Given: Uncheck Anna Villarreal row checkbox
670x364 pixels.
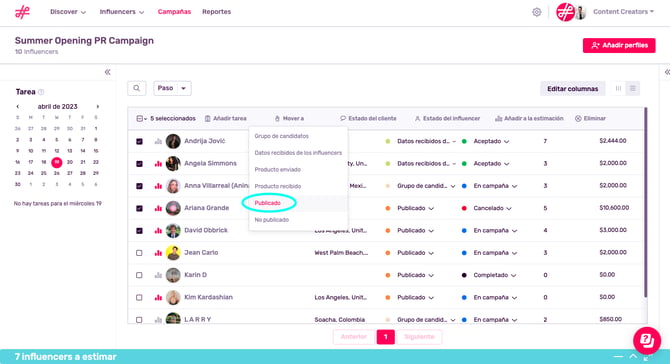Looking at the screenshot, I should coord(139,186).
